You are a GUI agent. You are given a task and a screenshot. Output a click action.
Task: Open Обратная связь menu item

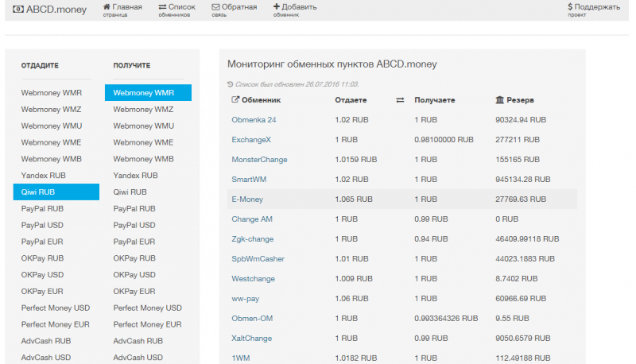click(234, 10)
